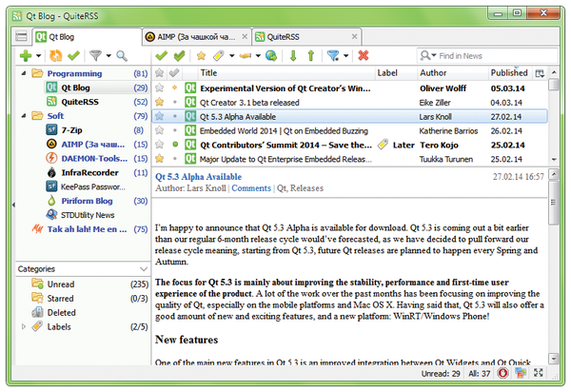Click the blue news filter funnel icon
Image resolution: width=571 pixels, height=392 pixels.
tap(333, 56)
